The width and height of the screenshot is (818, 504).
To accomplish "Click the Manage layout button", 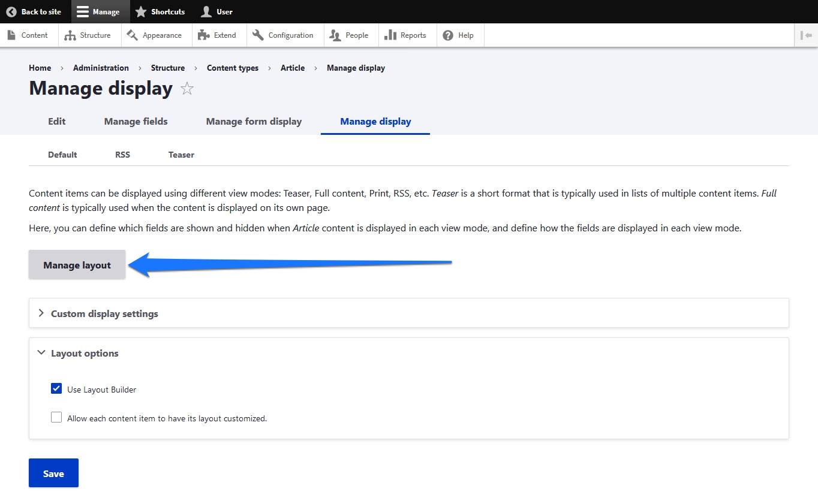I will pyautogui.click(x=77, y=265).
